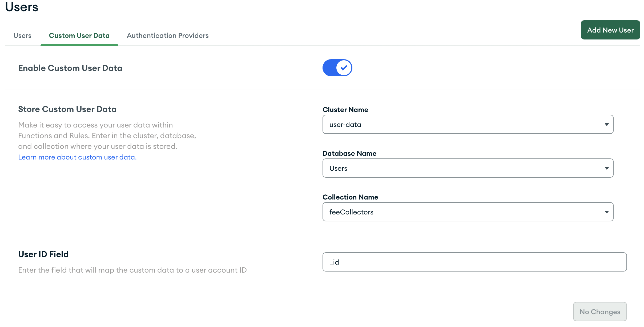Image resolution: width=644 pixels, height=327 pixels.
Task: Open the Cluster Name dropdown
Action: tap(464, 125)
